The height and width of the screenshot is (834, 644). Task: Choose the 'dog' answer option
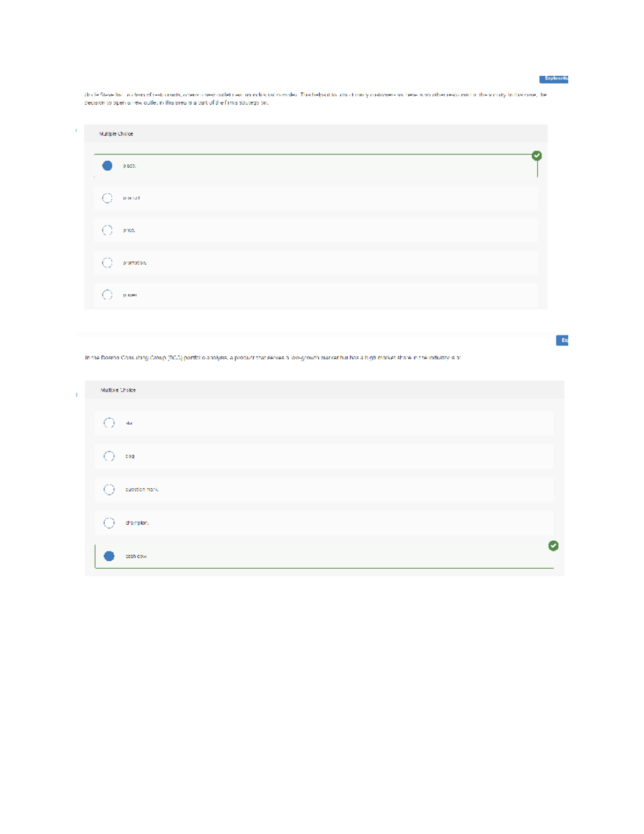pos(109,456)
